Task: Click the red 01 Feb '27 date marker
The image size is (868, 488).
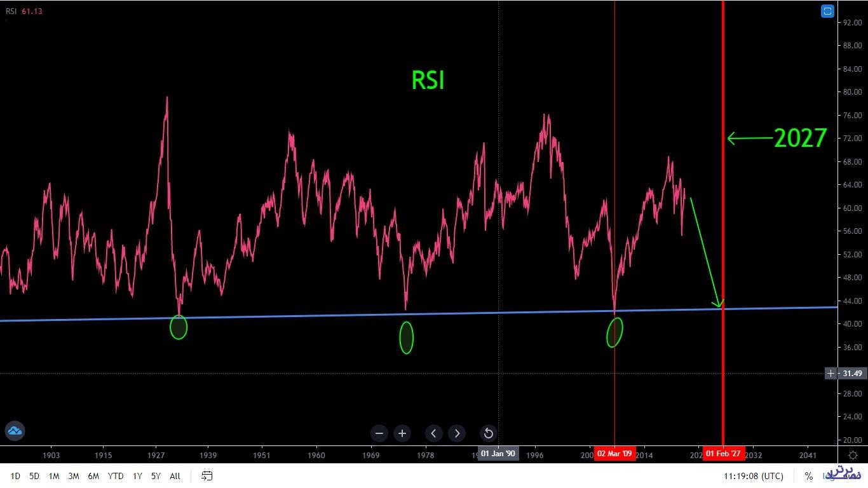Action: (723, 454)
